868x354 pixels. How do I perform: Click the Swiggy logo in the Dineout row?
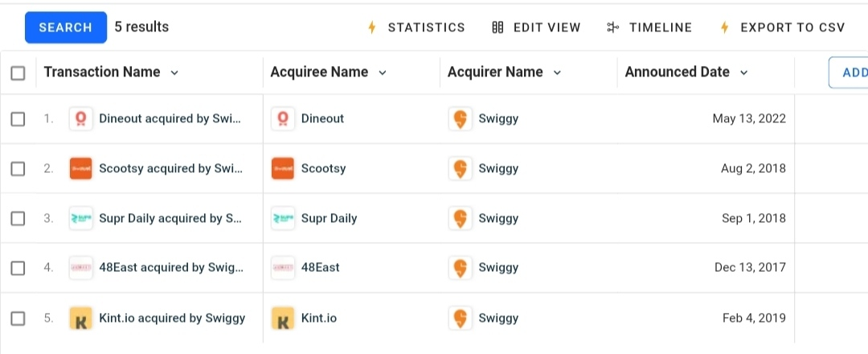[x=460, y=118]
